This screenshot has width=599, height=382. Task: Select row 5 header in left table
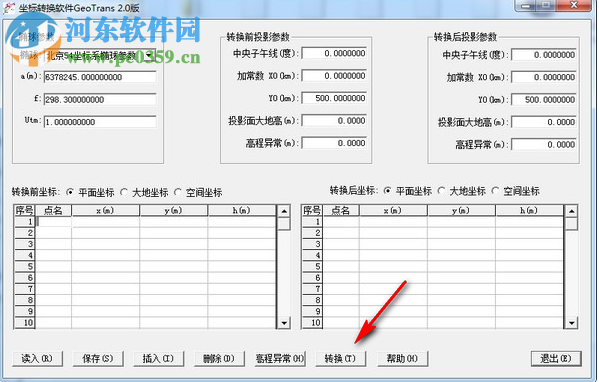24,267
